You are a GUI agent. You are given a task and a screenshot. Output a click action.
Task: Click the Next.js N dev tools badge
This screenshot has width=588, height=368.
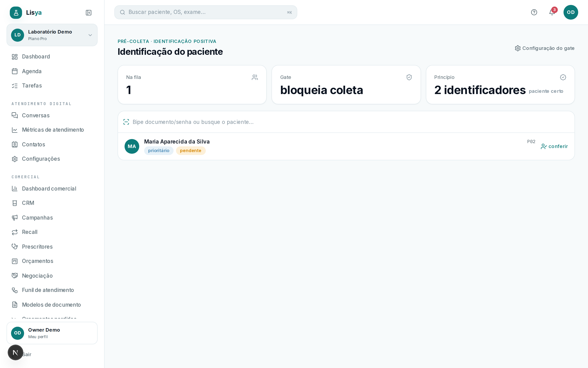pyautogui.click(x=15, y=352)
